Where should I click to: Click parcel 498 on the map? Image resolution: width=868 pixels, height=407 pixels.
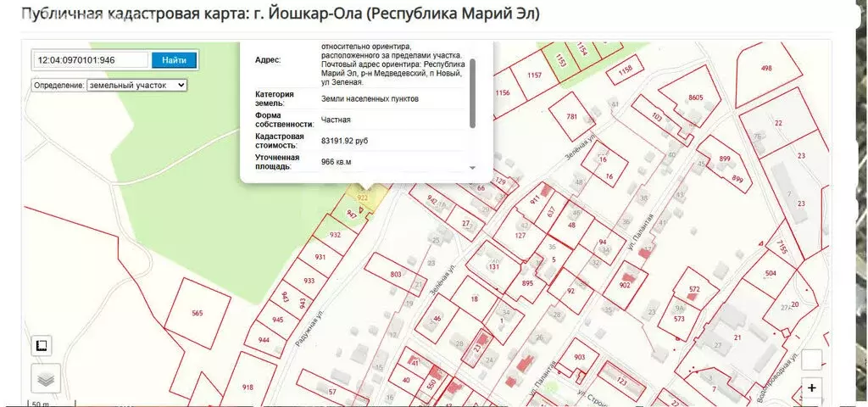(x=766, y=69)
